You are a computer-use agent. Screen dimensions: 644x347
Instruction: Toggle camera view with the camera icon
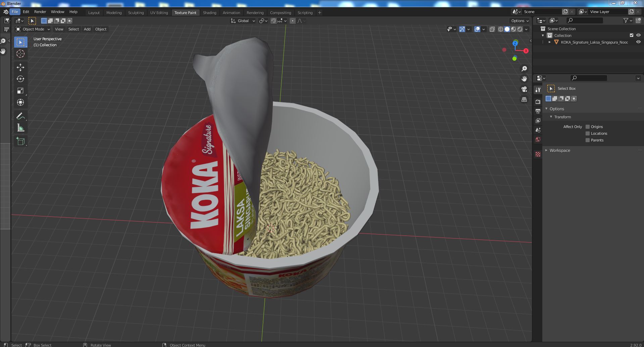(524, 89)
